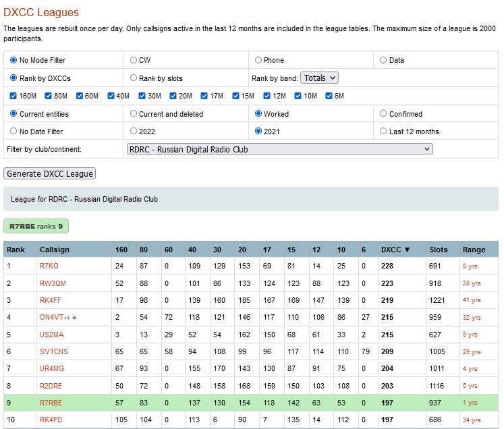504x429 pixels.
Task: Select the Last 12 months filter
Action: pyautogui.click(x=383, y=132)
